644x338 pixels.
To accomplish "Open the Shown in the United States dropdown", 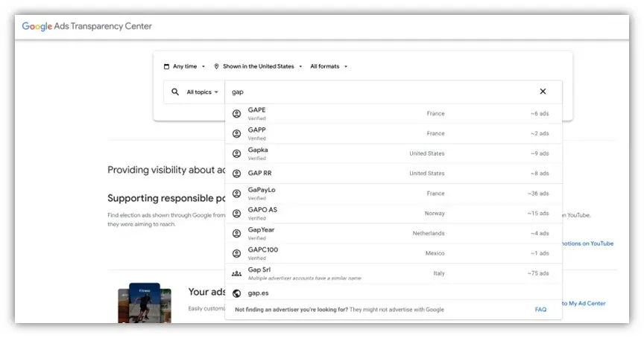I will coord(258,66).
